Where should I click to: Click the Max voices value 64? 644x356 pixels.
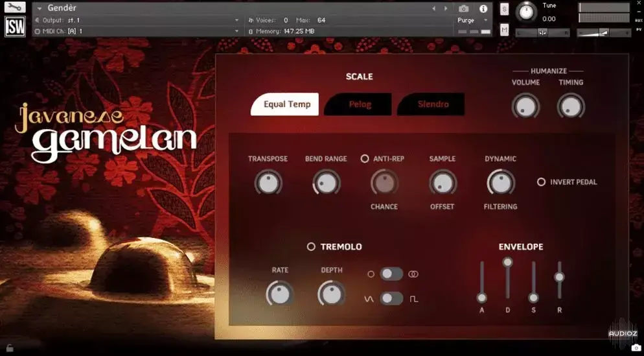click(x=321, y=20)
